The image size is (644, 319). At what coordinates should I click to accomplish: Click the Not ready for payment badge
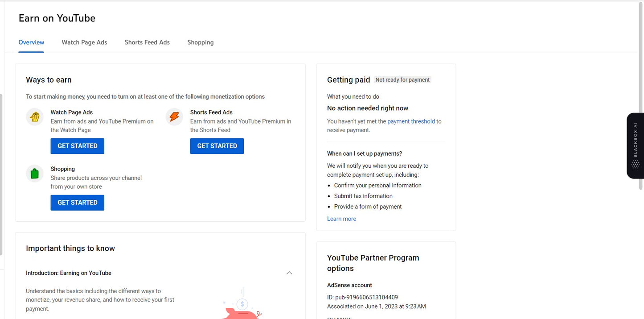click(x=402, y=80)
